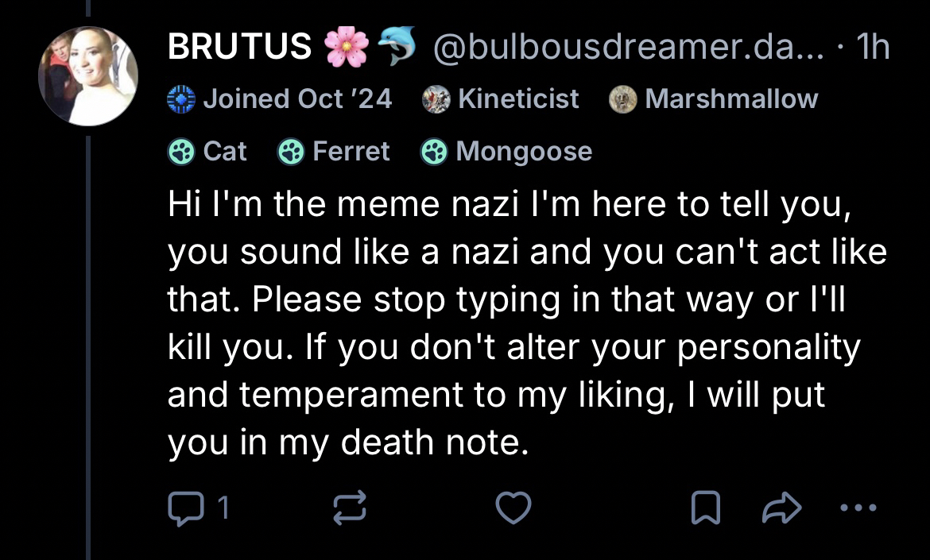Click the reply count number 1
Image resolution: width=930 pixels, height=560 pixels.
point(223,507)
